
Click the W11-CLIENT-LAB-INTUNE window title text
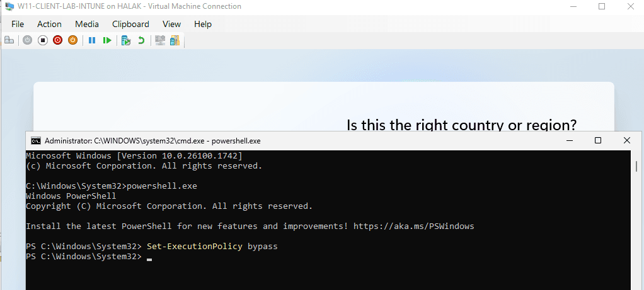pos(129,6)
